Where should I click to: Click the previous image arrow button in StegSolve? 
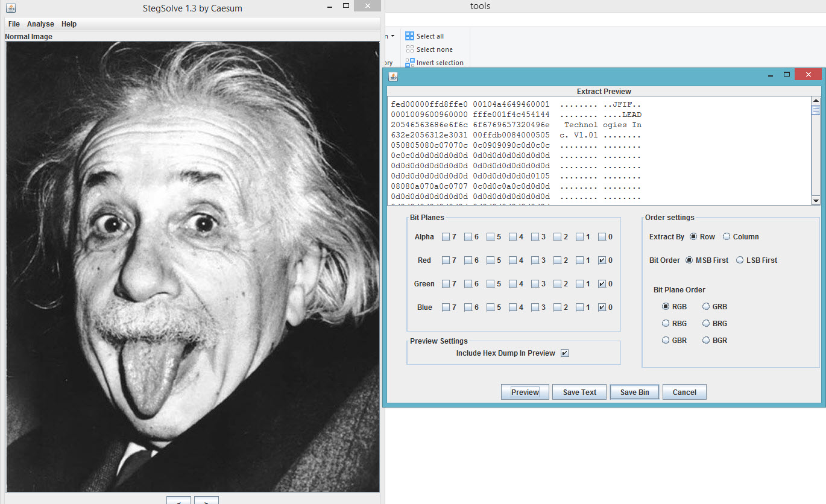178,500
